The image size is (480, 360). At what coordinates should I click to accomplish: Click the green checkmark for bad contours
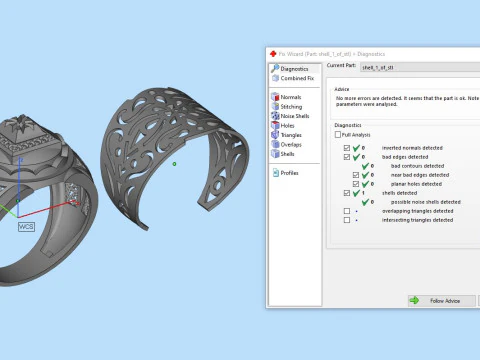coord(365,166)
